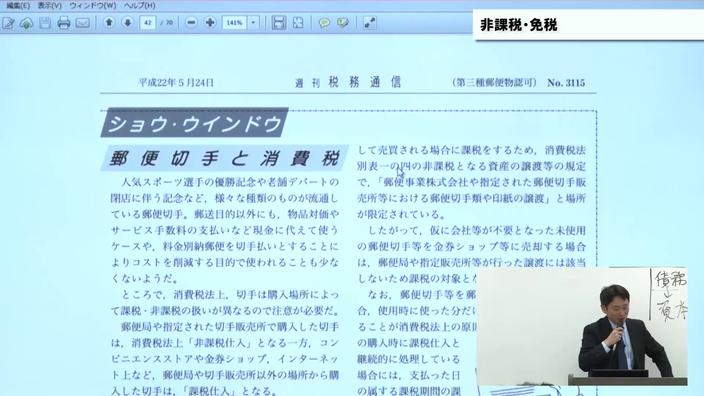Toggle fit-to-page view icon
The width and height of the screenshot is (704, 396).
[x=298, y=23]
